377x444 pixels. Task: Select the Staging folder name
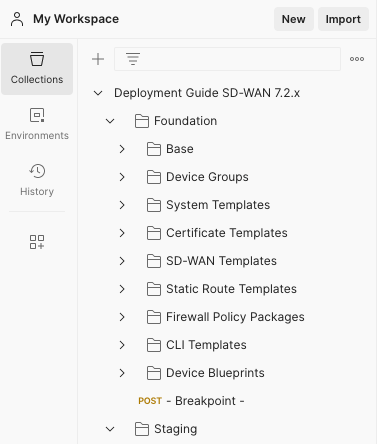coord(176,429)
